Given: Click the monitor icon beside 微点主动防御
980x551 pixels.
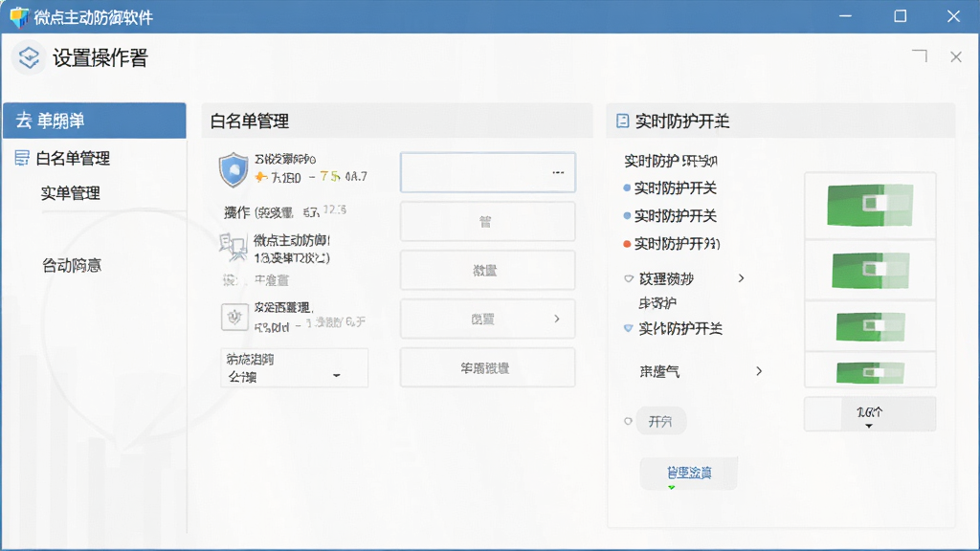Looking at the screenshot, I should pyautogui.click(x=234, y=248).
